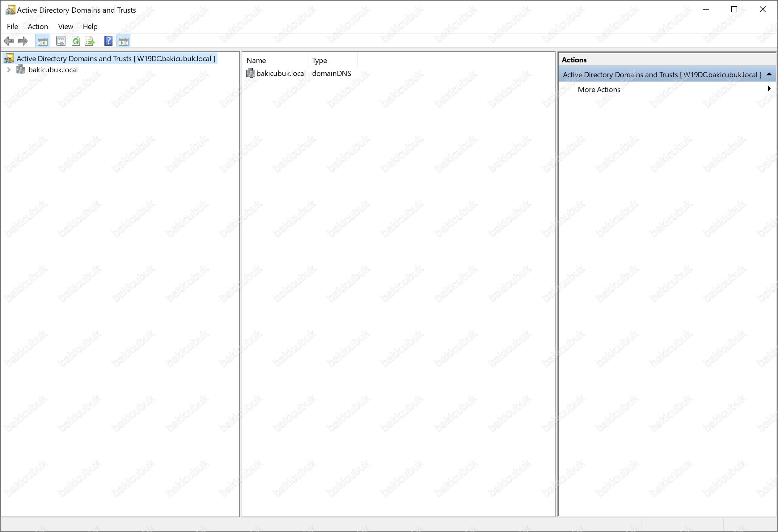
Task: Toggle Show/Hide Console Tree toolbar button
Action: (x=43, y=41)
